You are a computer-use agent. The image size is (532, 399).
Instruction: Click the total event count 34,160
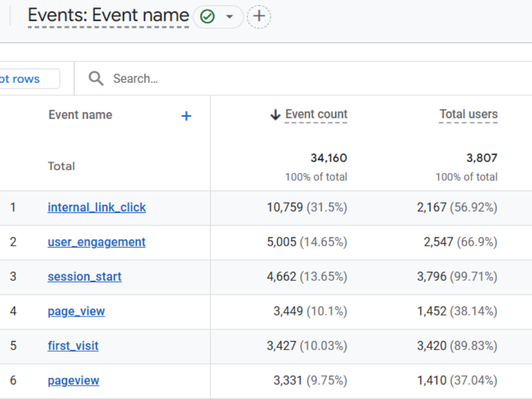pyautogui.click(x=329, y=158)
